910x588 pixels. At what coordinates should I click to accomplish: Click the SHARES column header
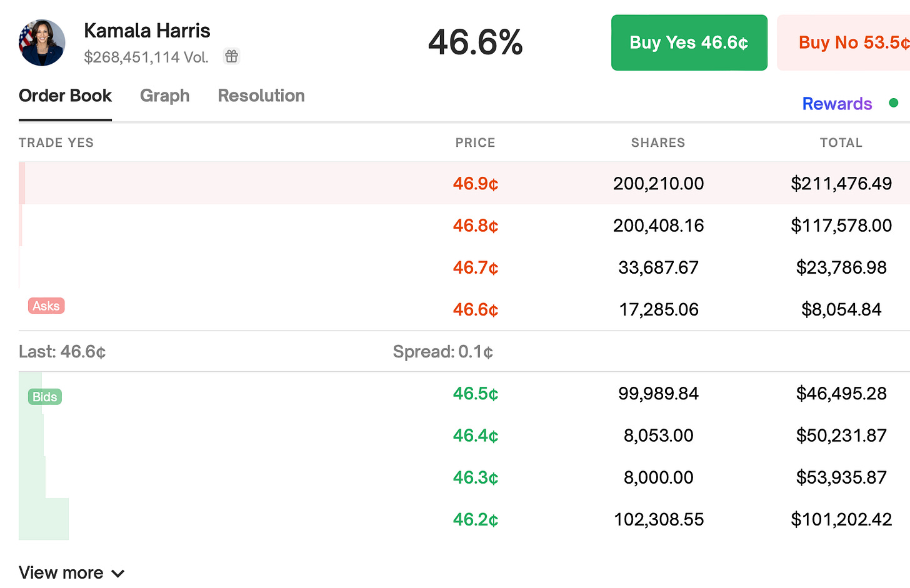click(658, 142)
